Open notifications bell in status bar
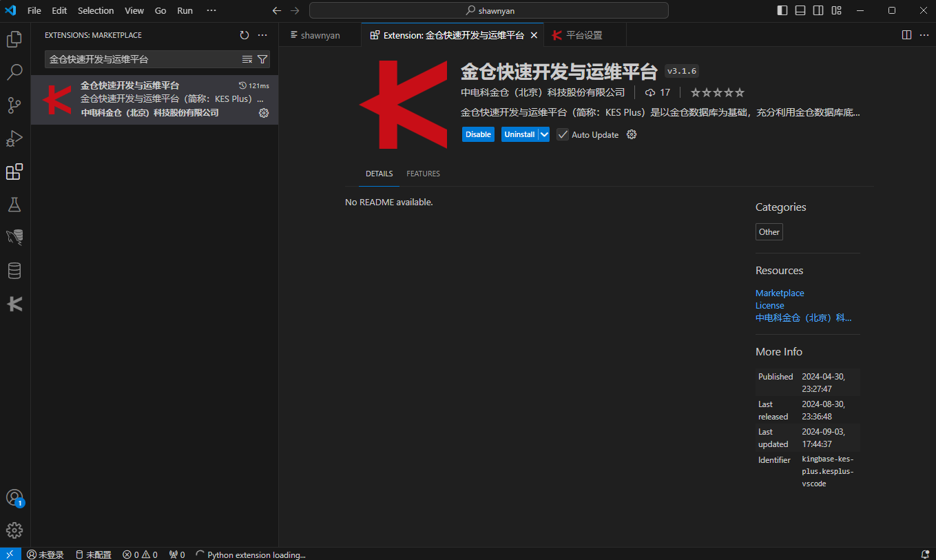Screen dimensions: 936x560 (925, 554)
